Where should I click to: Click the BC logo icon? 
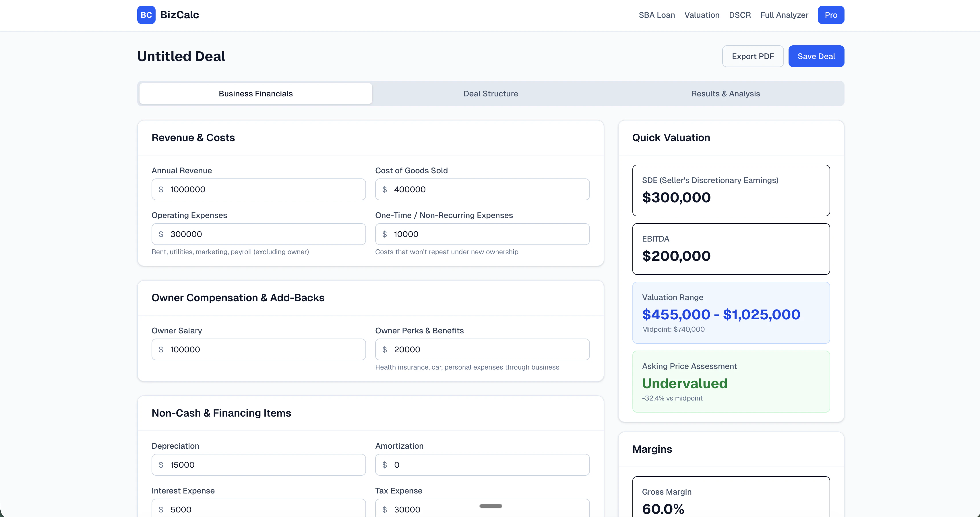(x=146, y=15)
